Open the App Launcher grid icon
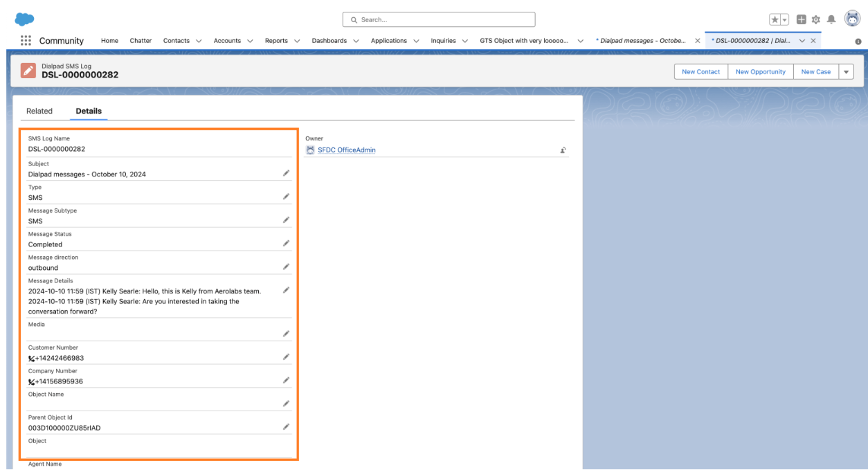868x470 pixels. (x=26, y=40)
